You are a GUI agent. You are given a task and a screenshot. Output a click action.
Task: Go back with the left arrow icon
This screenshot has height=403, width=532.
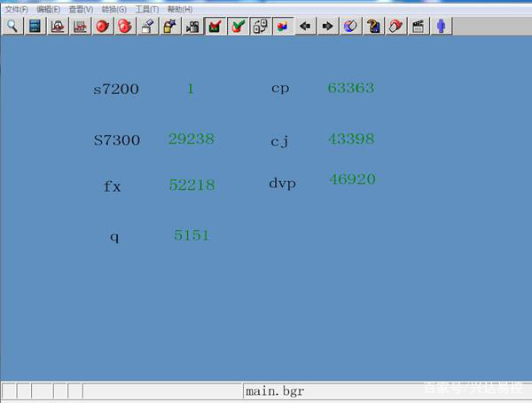pos(305,26)
